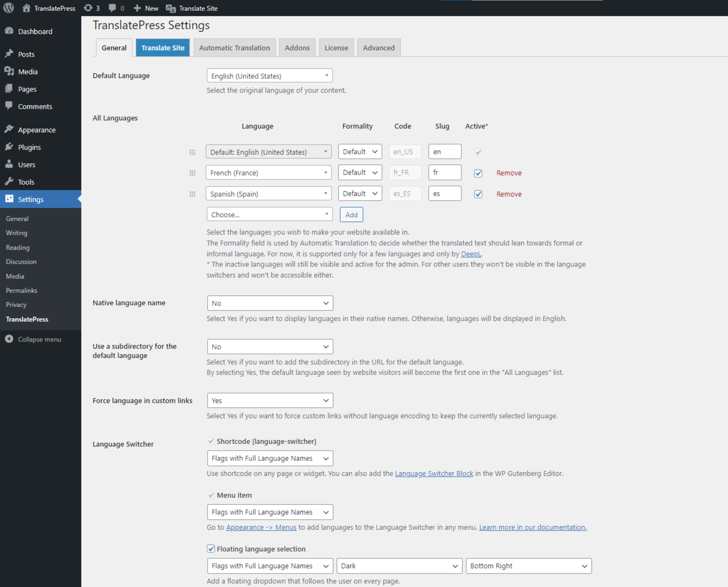Screen dimensions: 728x587
Task: Click the updates icon showing 3
Action: tap(88, 8)
